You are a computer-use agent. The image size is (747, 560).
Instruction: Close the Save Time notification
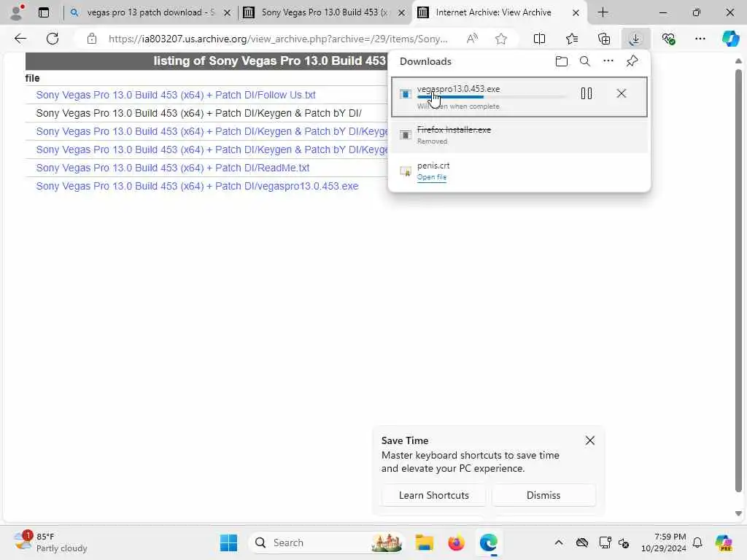pyautogui.click(x=589, y=440)
